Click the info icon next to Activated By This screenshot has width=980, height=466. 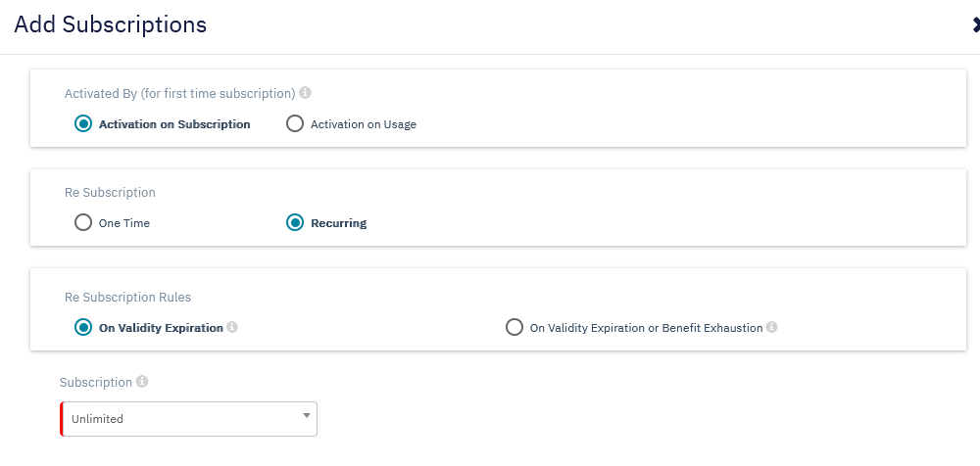[x=305, y=94]
